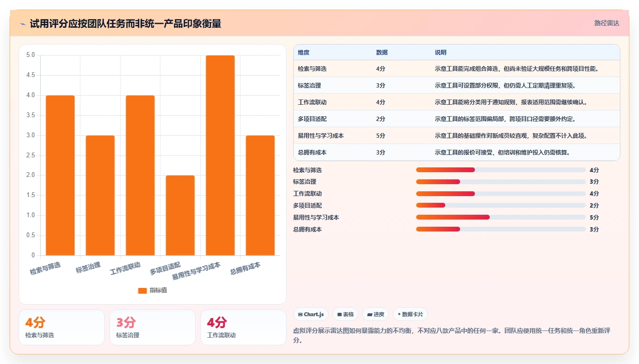Click the 多项目适配 progress label
This screenshot has height=364, width=639.
308,206
